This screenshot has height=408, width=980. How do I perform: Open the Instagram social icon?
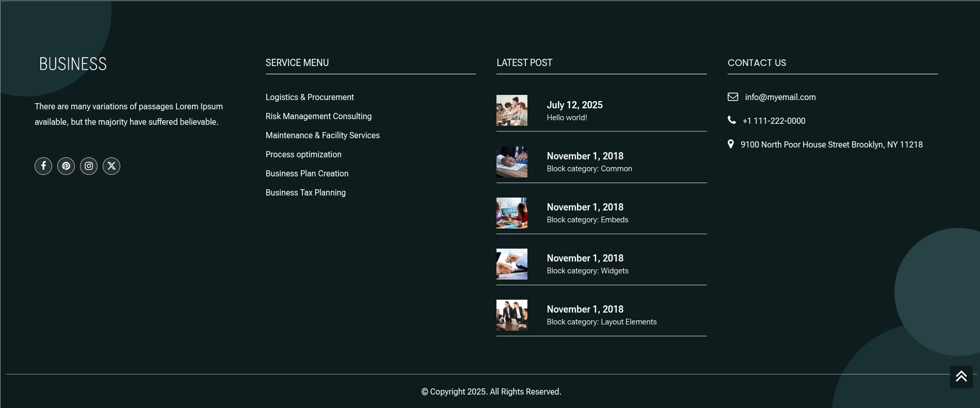click(89, 166)
